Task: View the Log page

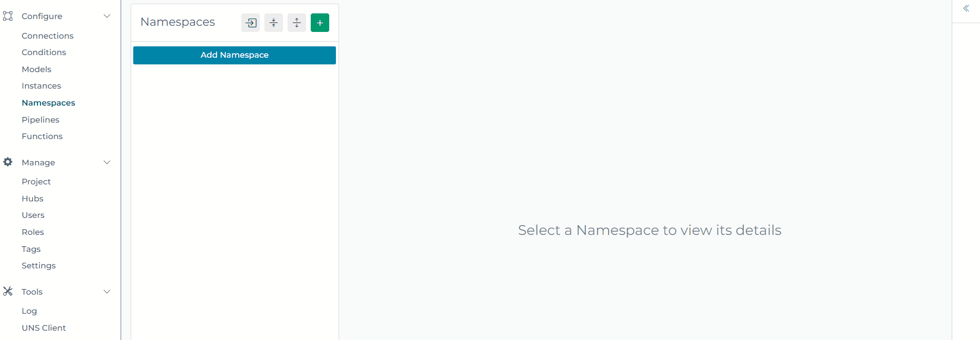Action: tap(29, 311)
